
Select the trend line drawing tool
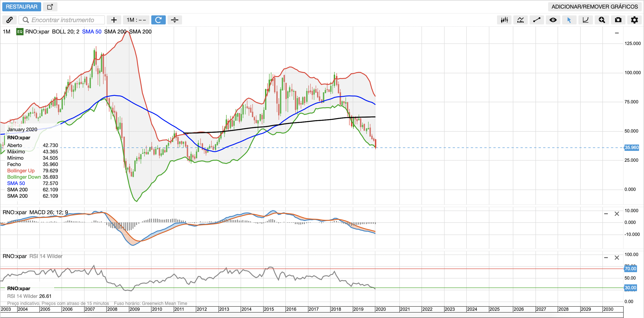537,20
